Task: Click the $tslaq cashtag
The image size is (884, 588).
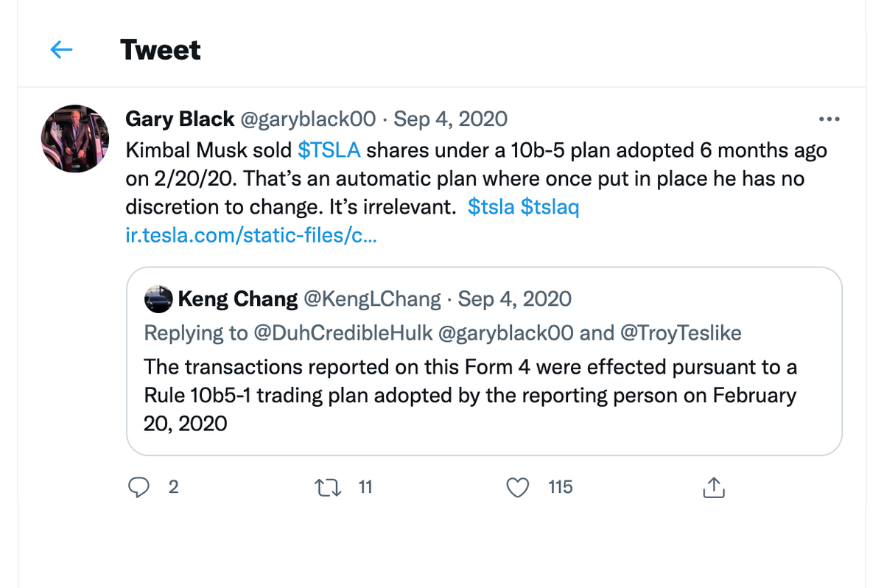Action: click(x=550, y=207)
